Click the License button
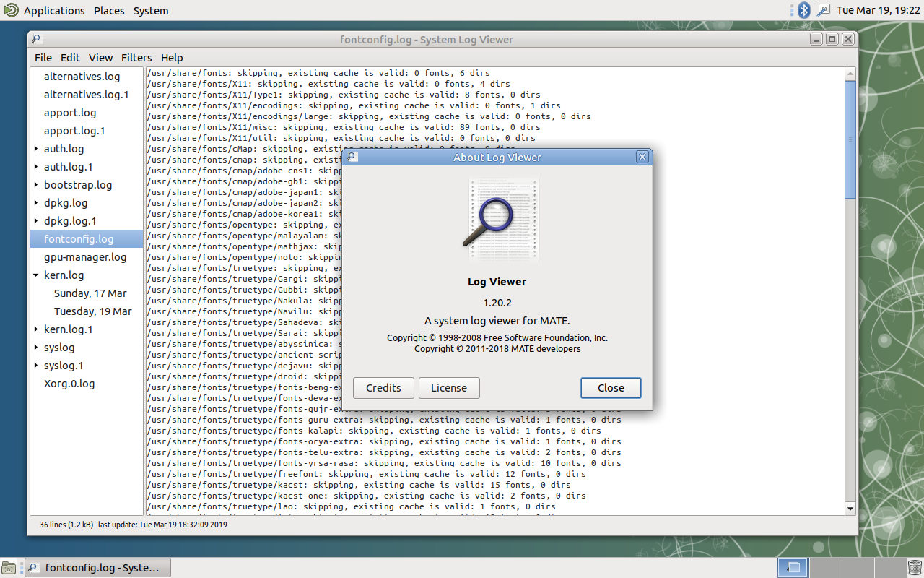 (x=449, y=388)
